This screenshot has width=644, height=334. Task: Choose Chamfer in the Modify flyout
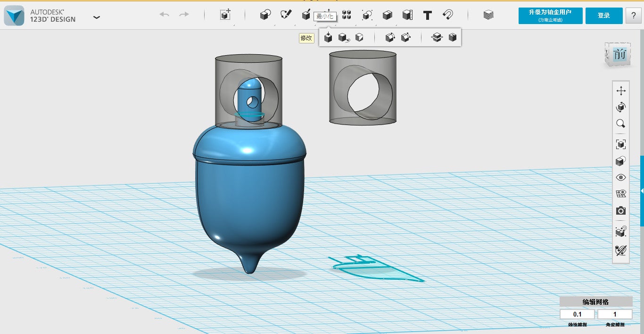[x=405, y=37]
